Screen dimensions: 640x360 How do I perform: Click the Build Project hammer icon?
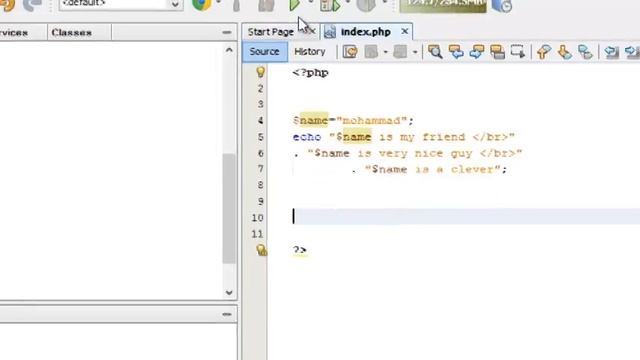(236, 5)
